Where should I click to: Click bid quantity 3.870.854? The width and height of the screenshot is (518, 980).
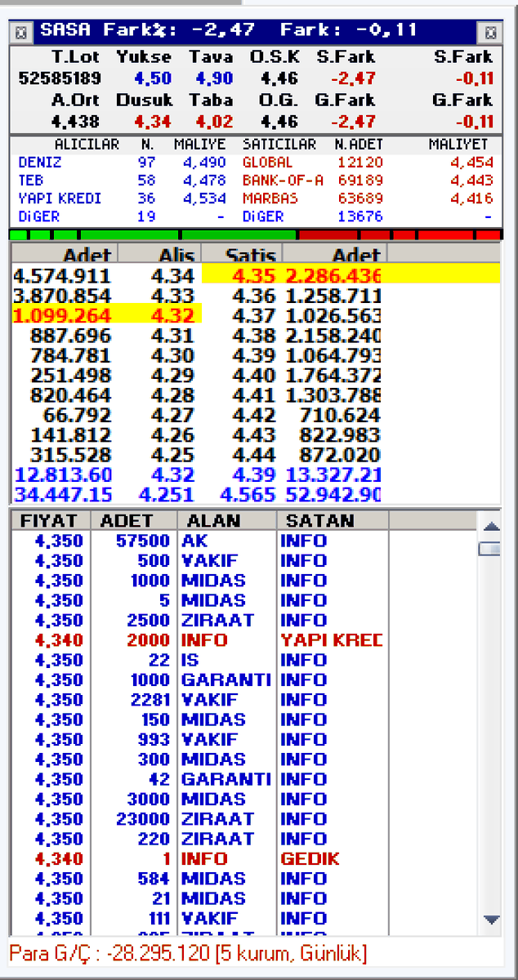[x=62, y=296]
